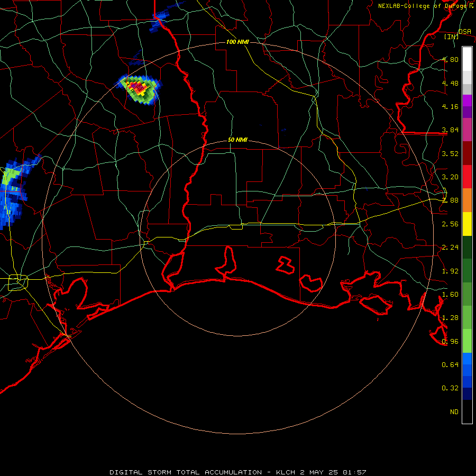Click the bright red swatch beside 3.20
Image resolution: width=476 pixels, height=476 pixels.
click(467, 177)
